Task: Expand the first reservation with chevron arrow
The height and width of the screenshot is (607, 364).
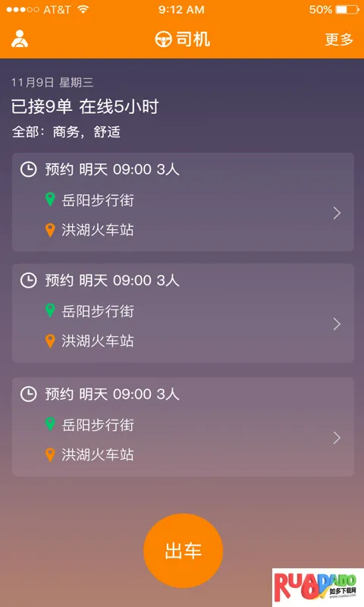Action: pyautogui.click(x=337, y=213)
